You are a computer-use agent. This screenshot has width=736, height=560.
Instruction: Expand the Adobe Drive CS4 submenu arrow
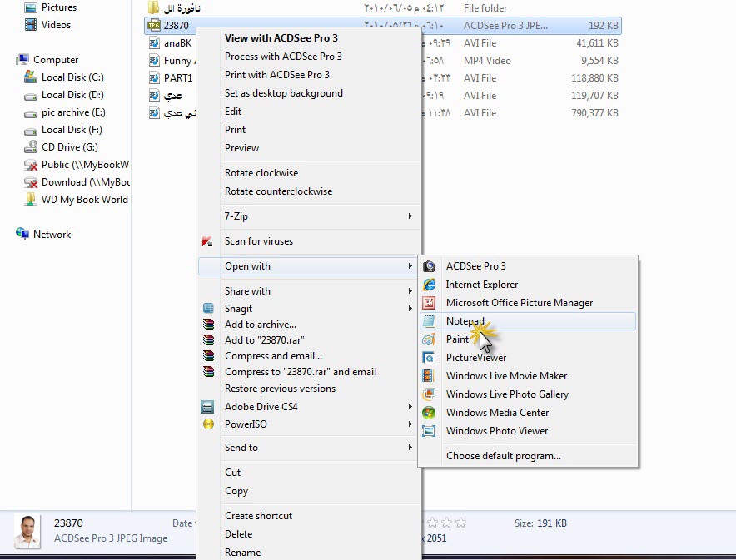410,407
